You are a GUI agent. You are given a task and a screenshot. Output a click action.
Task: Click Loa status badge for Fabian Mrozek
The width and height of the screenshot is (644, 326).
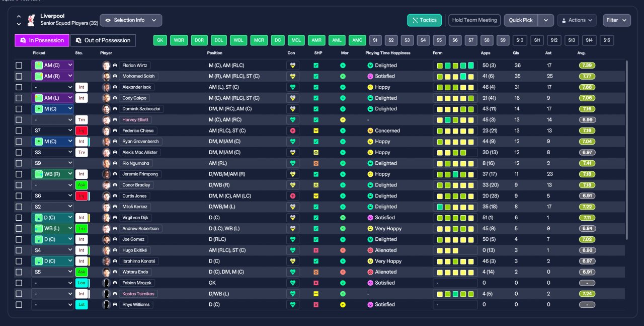point(82,283)
